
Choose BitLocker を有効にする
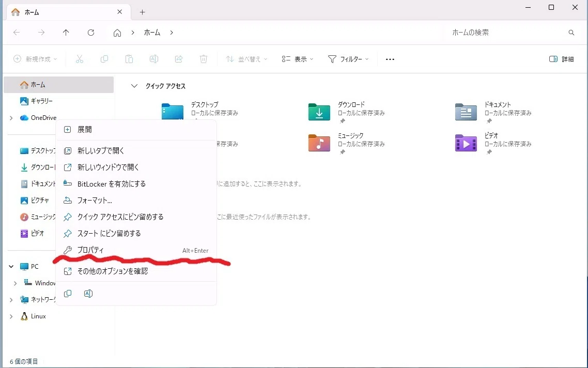[x=136, y=184]
